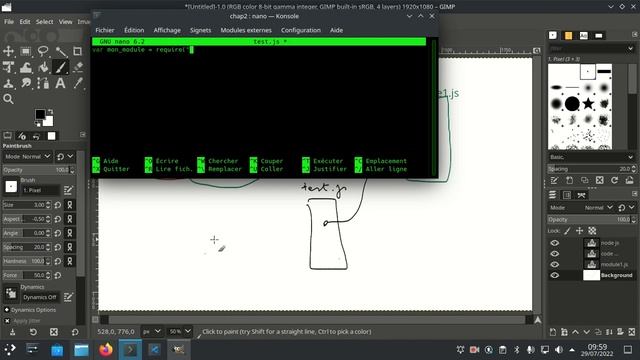Select the star brush in the Brushes panel
The width and height of the screenshot is (640, 360).
click(x=588, y=103)
